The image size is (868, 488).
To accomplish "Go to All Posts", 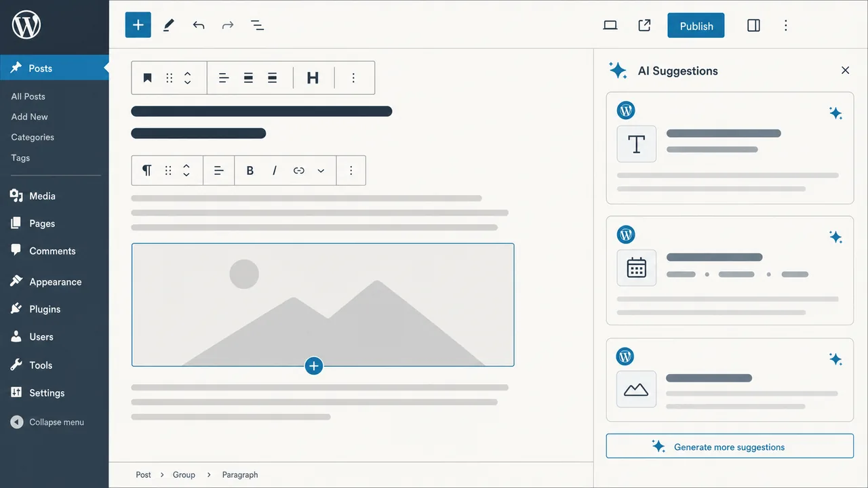I will 28,96.
